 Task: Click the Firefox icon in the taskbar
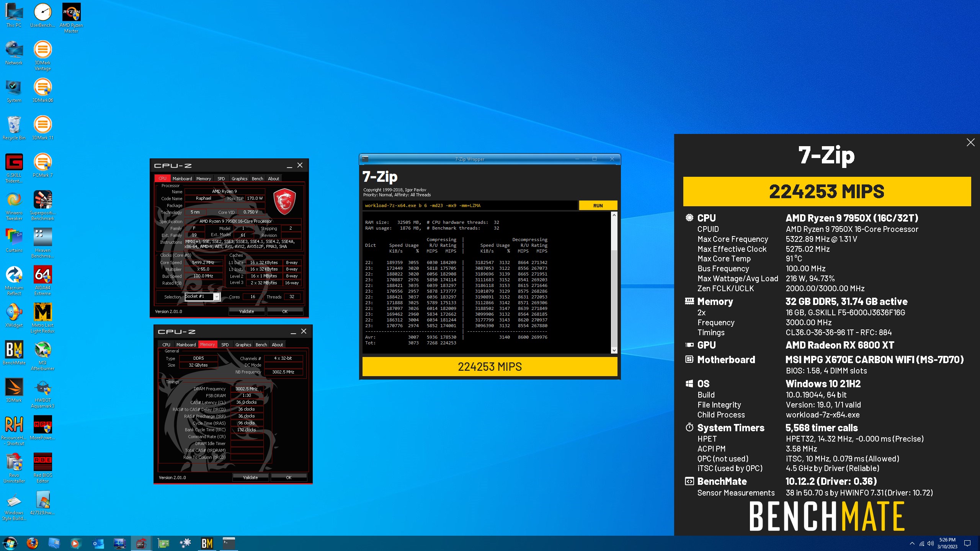(x=32, y=543)
